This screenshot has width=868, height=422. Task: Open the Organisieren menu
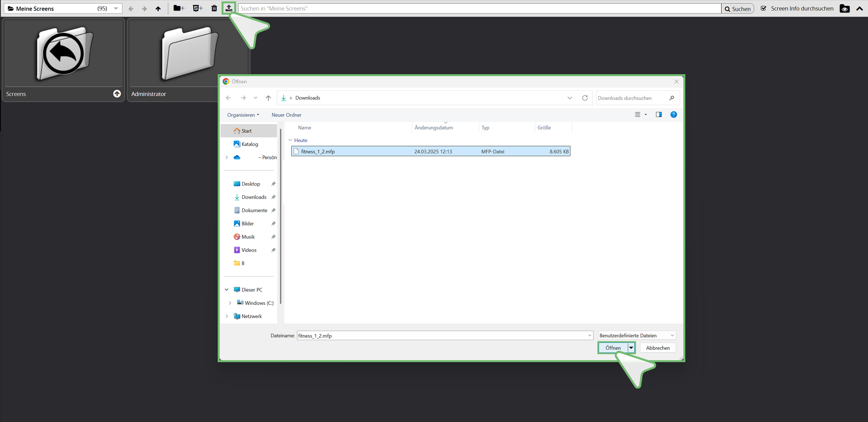(x=243, y=115)
